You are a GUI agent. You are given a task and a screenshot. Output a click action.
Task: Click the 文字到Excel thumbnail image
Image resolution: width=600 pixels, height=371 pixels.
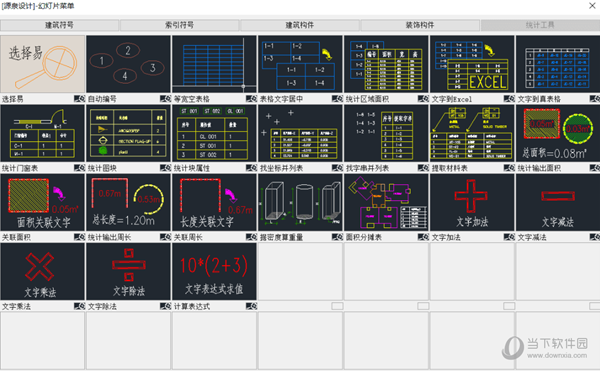472,64
